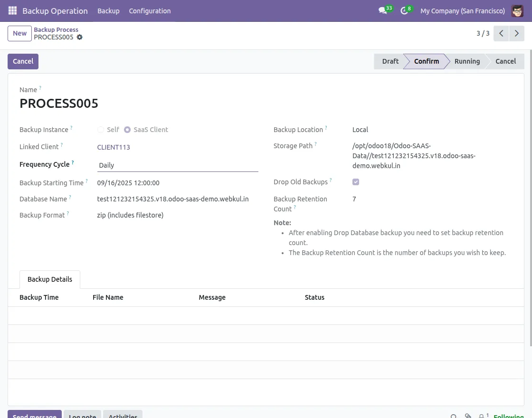Open the search icon in message bar
The image size is (532, 418).
coord(454,415)
